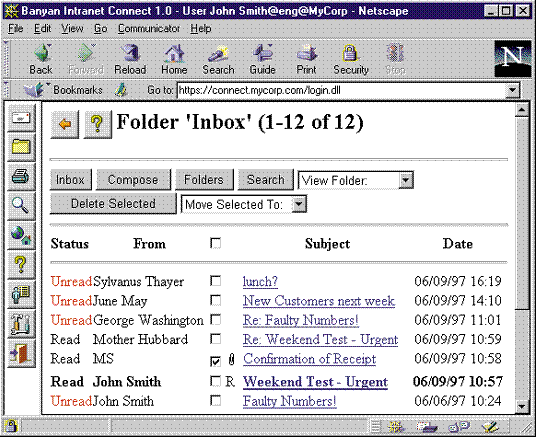Click the Netscape N logo
This screenshot has height=437, width=536.
pos(512,58)
